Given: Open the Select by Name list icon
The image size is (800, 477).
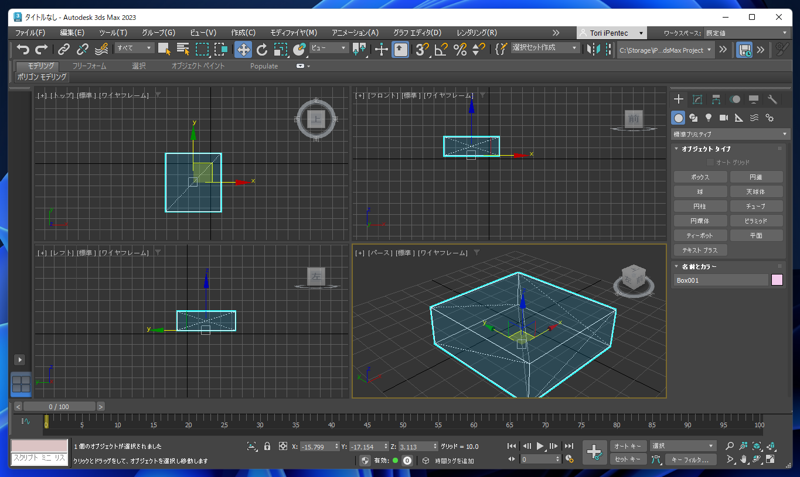Looking at the screenshot, I should point(183,49).
